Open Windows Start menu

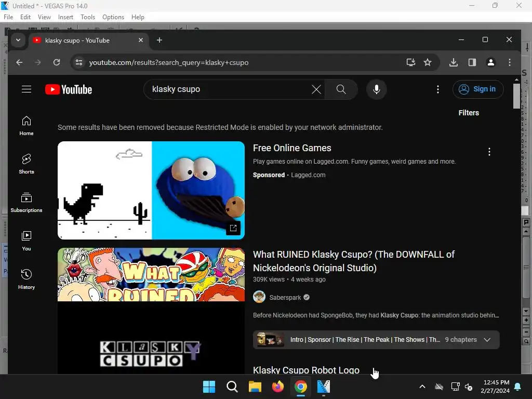point(209,387)
